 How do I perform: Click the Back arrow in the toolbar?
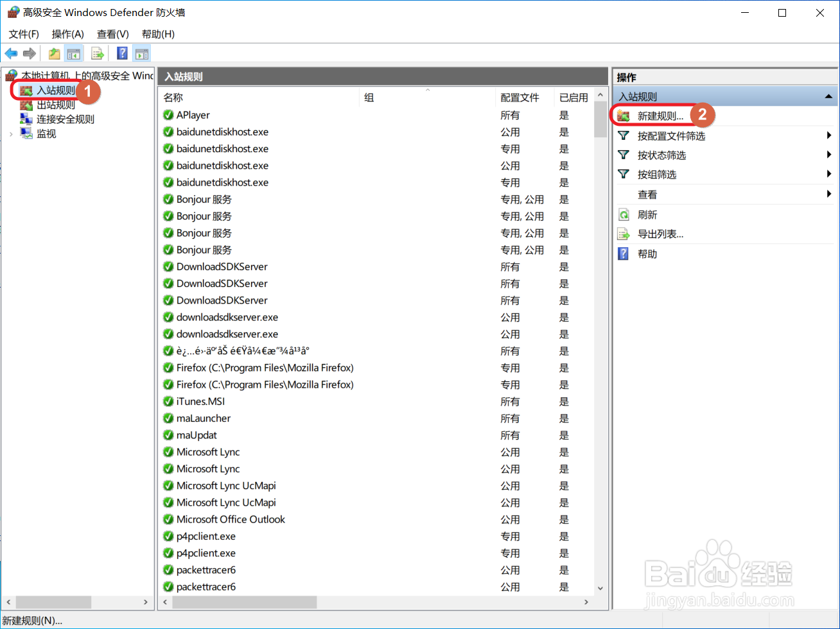click(11, 53)
